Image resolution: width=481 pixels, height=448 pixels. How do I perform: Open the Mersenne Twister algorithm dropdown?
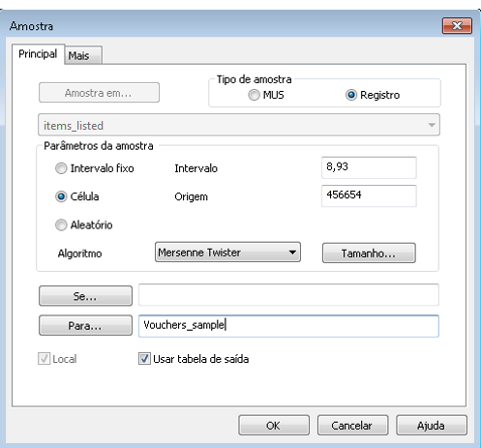tap(227, 253)
